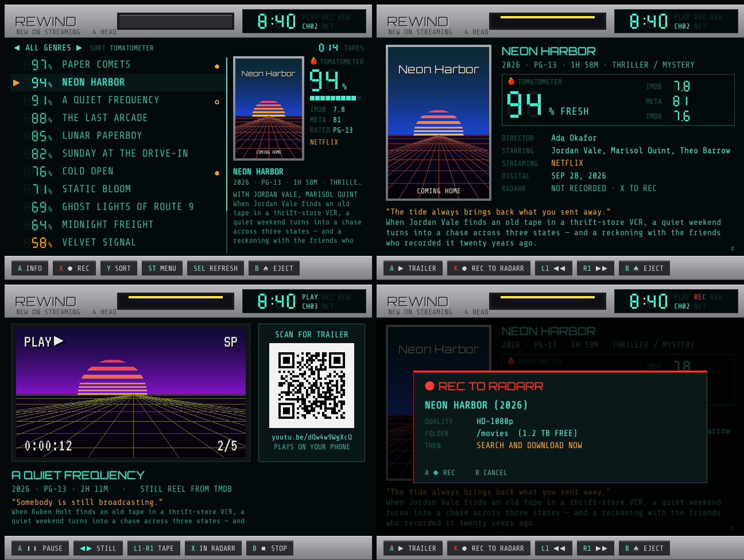Change the /movies folder option
Viewport: 744px width, 560px height.
click(x=527, y=433)
